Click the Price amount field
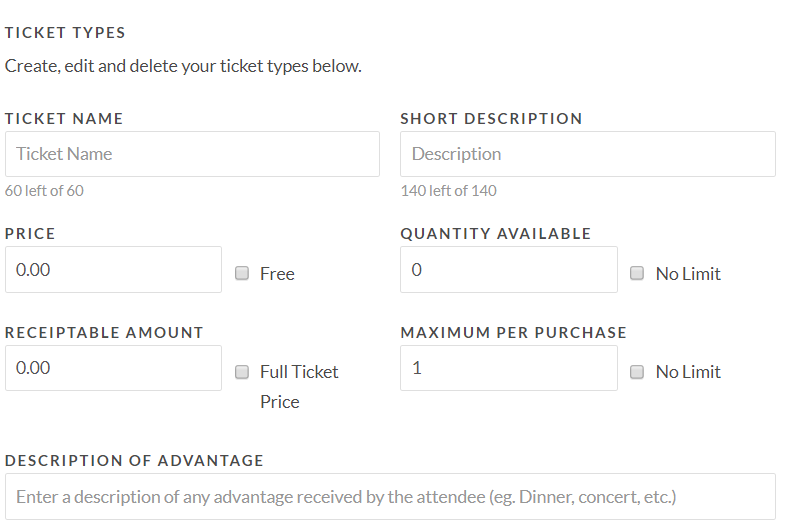 click(x=113, y=270)
